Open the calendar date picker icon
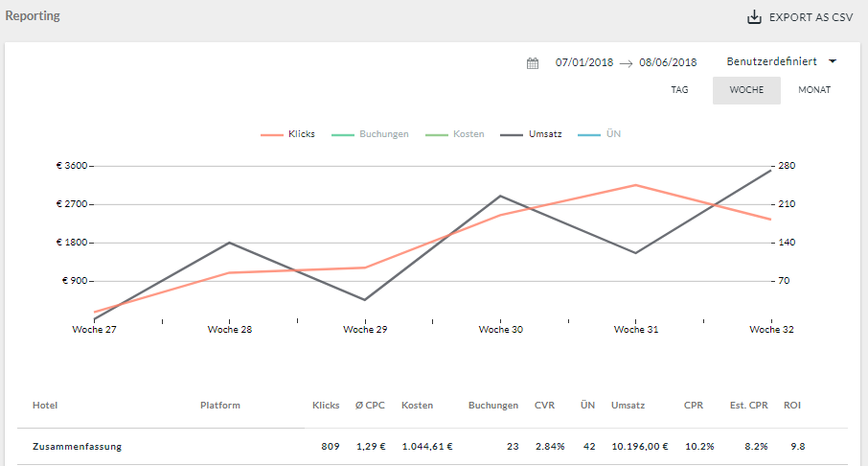 533,62
